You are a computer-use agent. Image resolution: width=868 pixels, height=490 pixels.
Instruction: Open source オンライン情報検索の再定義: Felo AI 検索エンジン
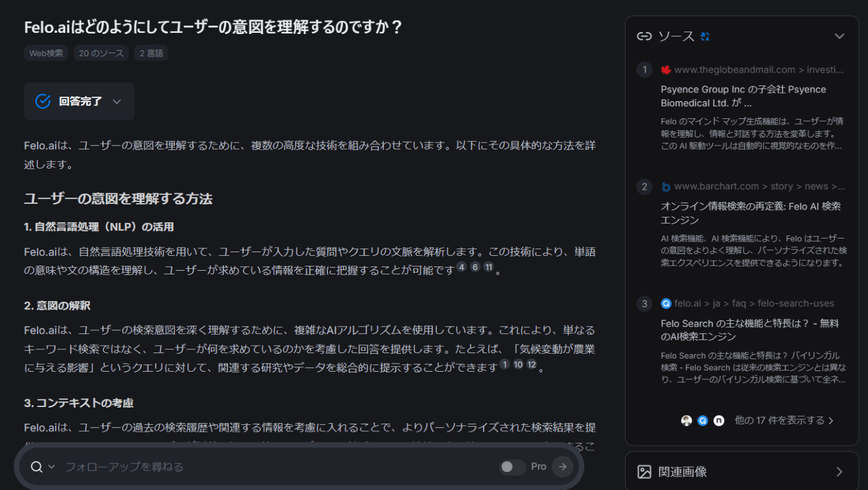pyautogui.click(x=751, y=213)
